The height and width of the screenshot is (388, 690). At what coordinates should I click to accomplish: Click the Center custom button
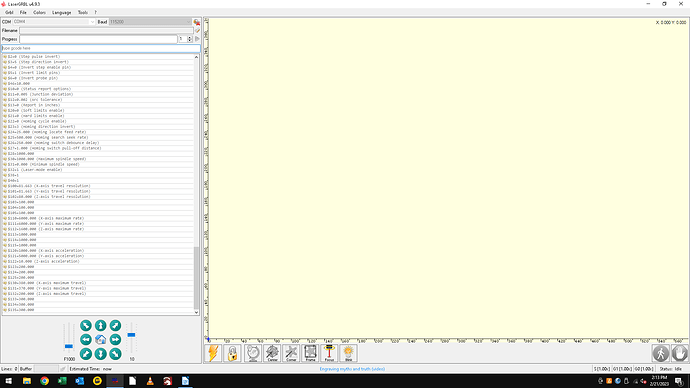click(x=272, y=353)
